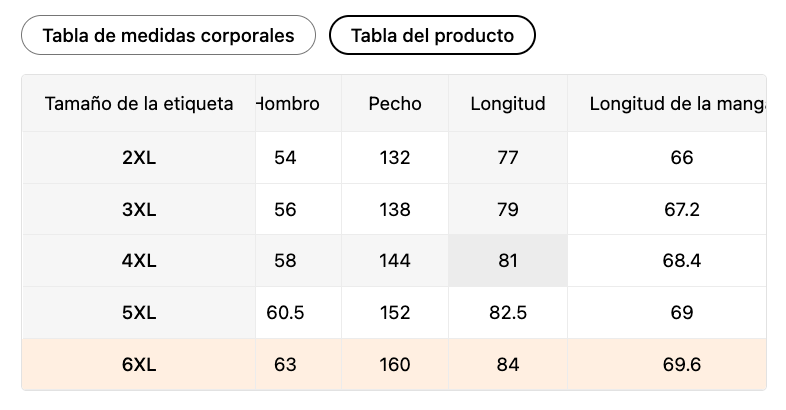Click the Tamaño de la etiqueta header
The image size is (786, 410).
click(139, 104)
